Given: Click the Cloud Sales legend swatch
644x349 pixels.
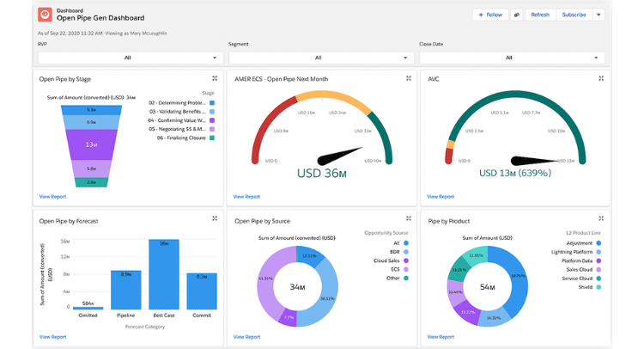Looking at the screenshot, I should coord(406,260).
